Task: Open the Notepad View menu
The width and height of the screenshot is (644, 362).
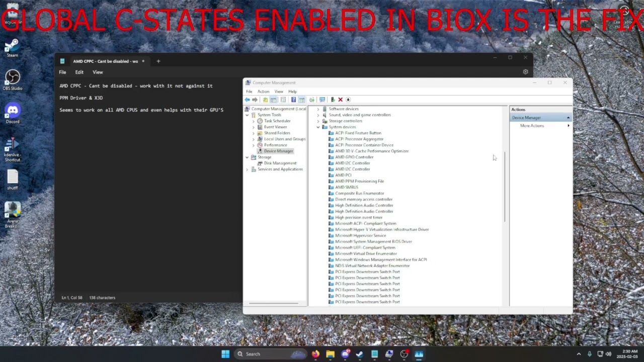Action: [x=98, y=72]
